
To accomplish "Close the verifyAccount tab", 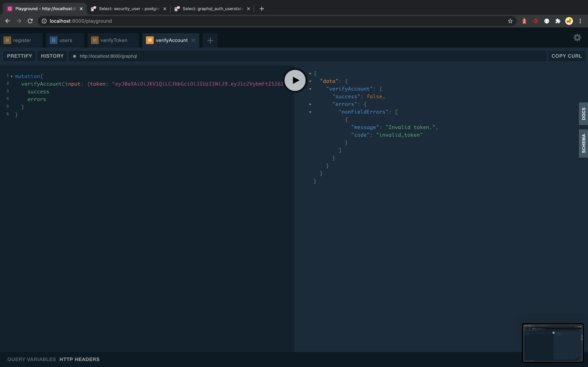I will click(193, 40).
